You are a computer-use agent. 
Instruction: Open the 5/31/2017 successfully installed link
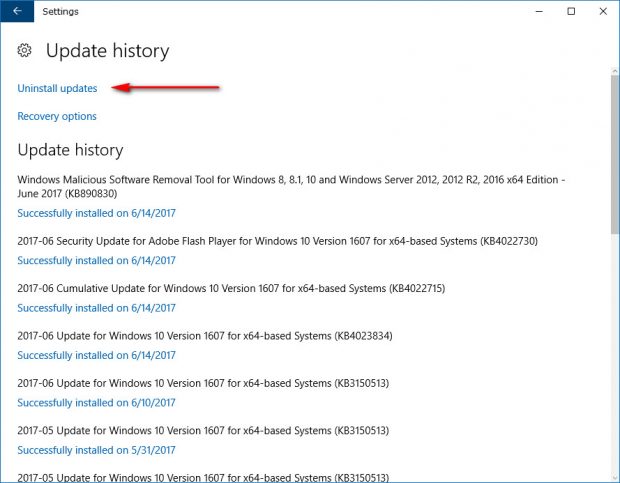(96, 450)
